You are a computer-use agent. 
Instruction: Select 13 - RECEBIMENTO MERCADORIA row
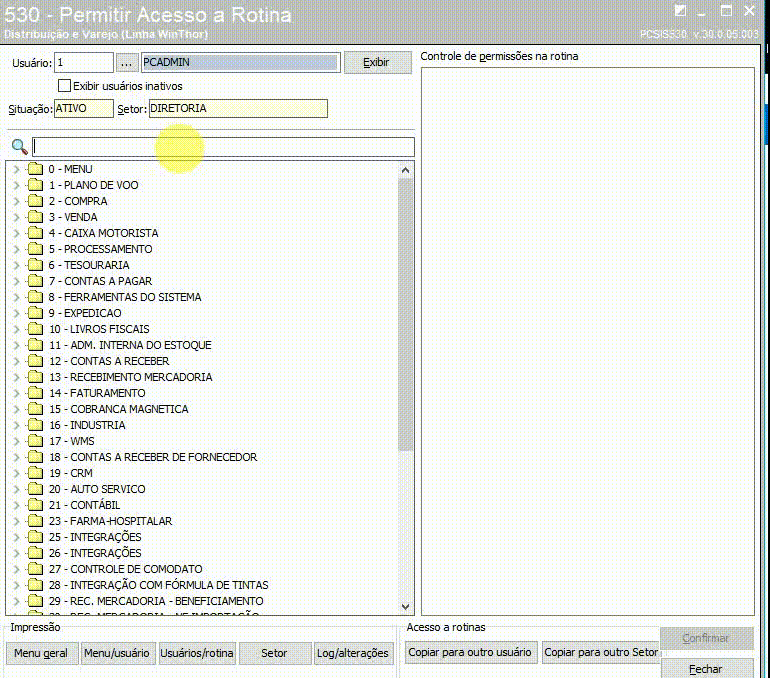pos(131,377)
